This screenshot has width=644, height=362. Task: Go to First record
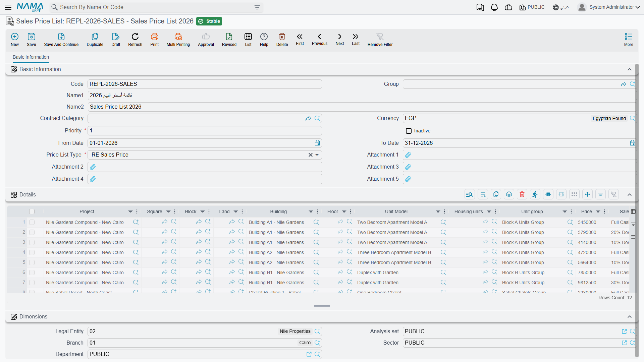300,39
